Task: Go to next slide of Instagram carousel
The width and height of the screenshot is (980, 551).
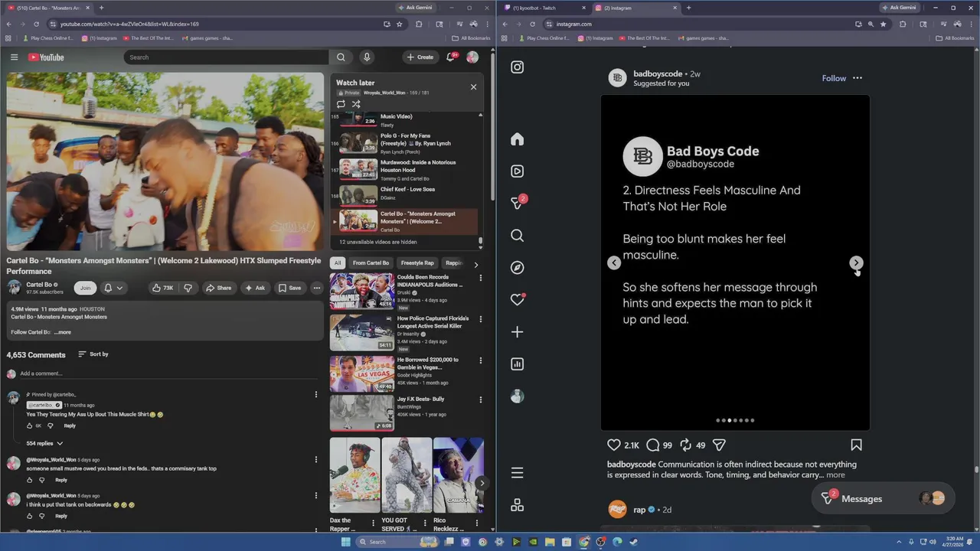Action: 856,262
